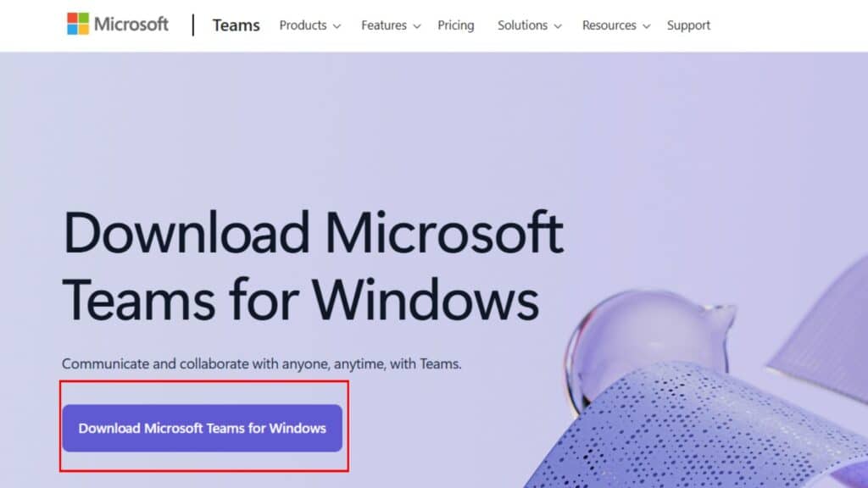The image size is (868, 488).
Task: Click Download Microsoft Teams for Windows button
Action: pyautogui.click(x=202, y=428)
